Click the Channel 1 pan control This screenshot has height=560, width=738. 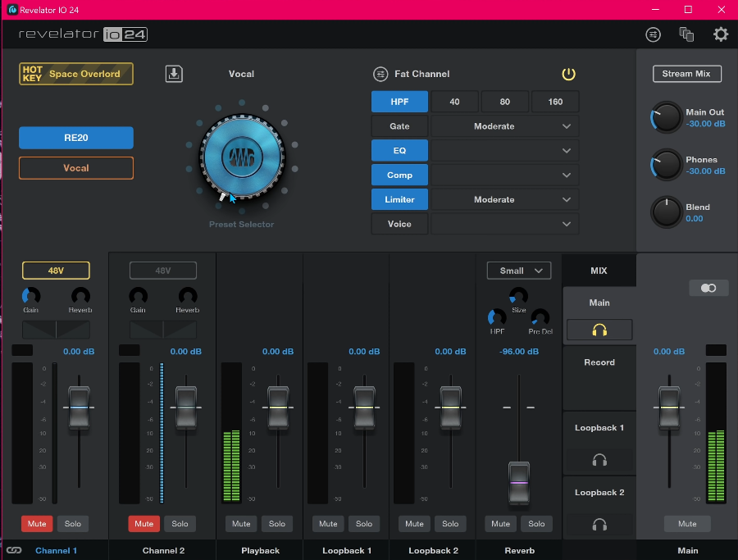(x=56, y=330)
